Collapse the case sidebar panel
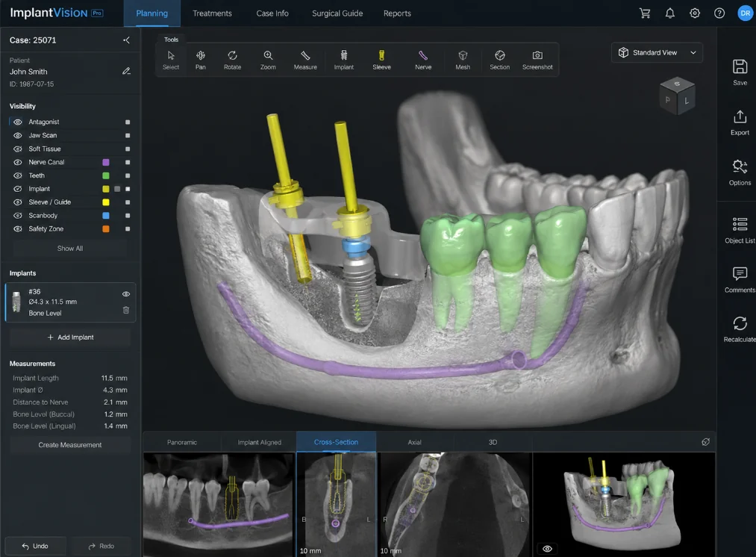The image size is (756, 557). click(126, 40)
